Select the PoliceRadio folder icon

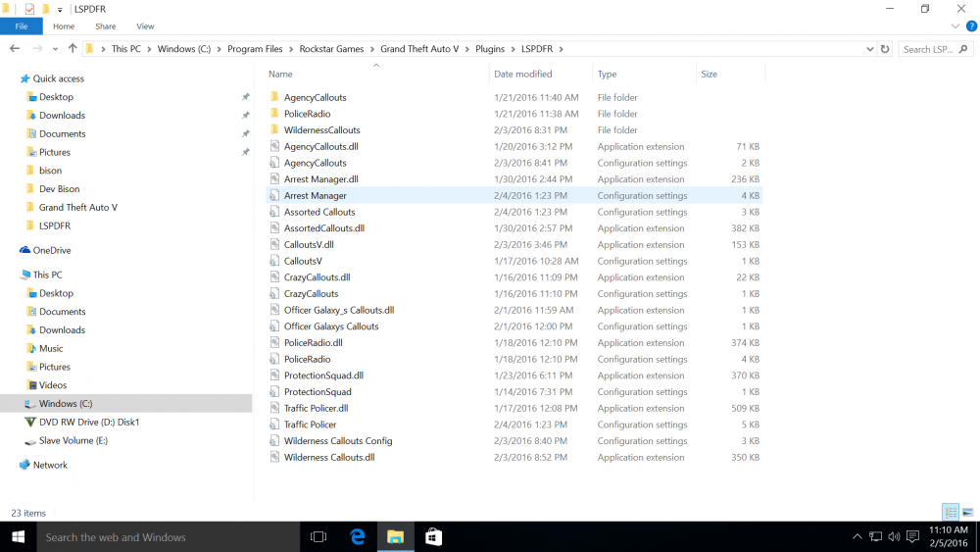[274, 113]
